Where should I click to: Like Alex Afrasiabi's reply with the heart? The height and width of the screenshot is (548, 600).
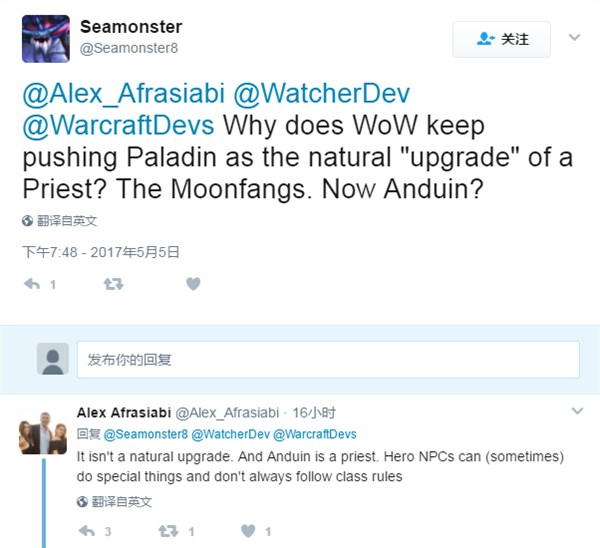tap(248, 531)
